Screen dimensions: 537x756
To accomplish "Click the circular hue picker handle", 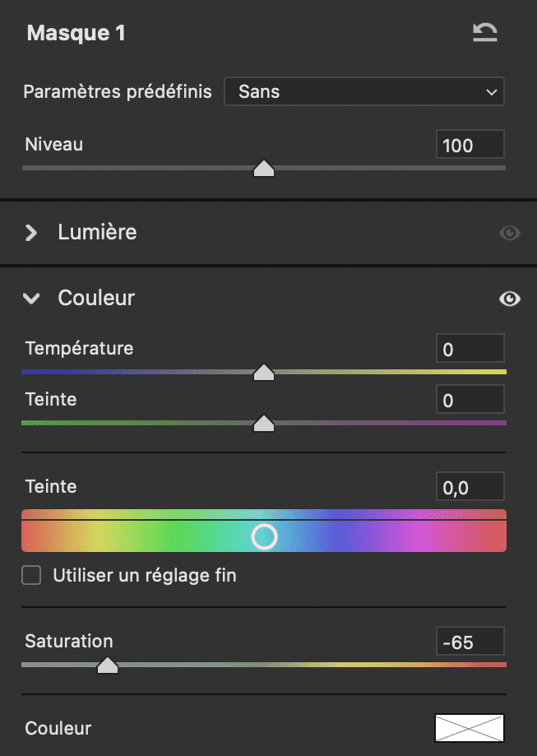I will [265, 537].
